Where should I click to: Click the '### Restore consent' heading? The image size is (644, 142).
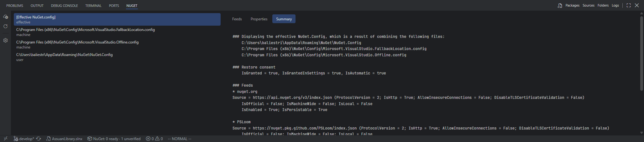[x=254, y=67]
